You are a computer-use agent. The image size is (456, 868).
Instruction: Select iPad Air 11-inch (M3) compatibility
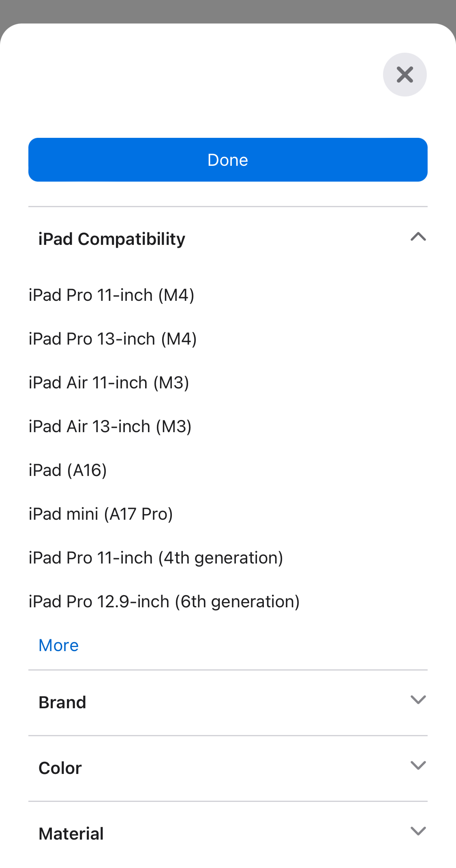pyautogui.click(x=109, y=382)
